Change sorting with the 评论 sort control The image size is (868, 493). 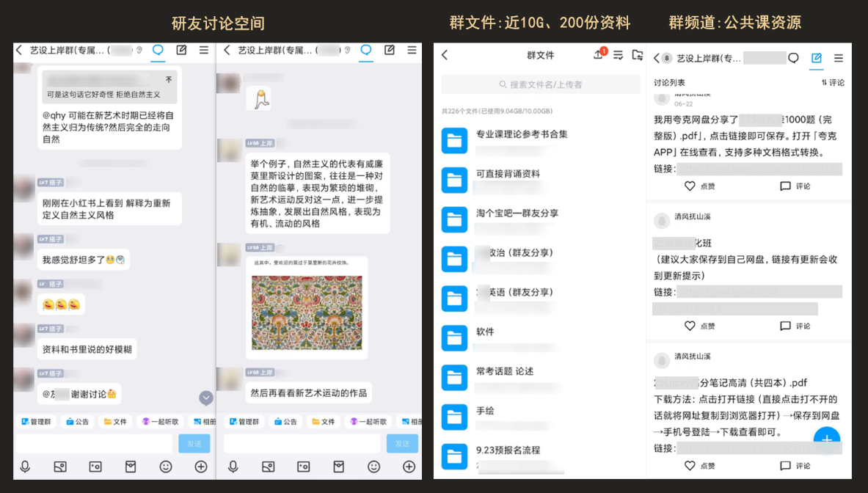pyautogui.click(x=833, y=82)
